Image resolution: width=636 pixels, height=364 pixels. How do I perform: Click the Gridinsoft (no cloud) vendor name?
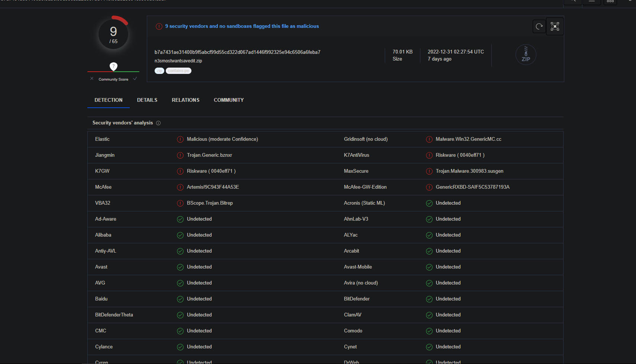(x=366, y=139)
